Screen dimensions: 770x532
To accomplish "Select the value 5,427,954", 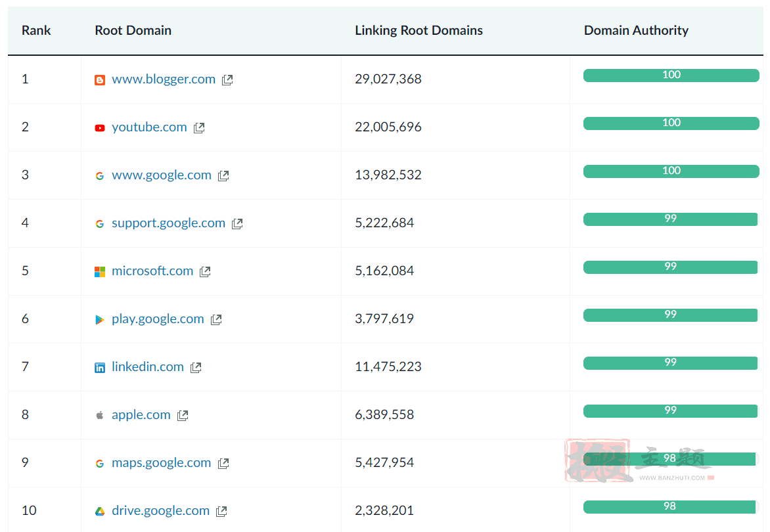I will tap(384, 463).
